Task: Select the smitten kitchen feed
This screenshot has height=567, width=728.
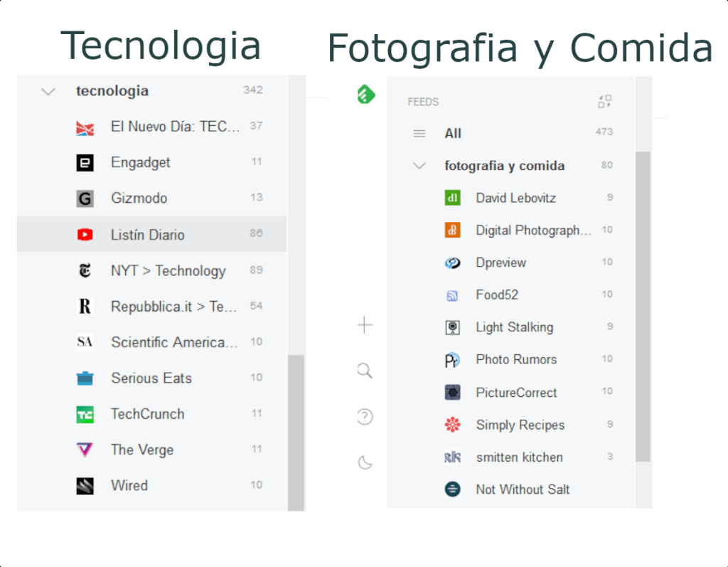Action: point(519,457)
